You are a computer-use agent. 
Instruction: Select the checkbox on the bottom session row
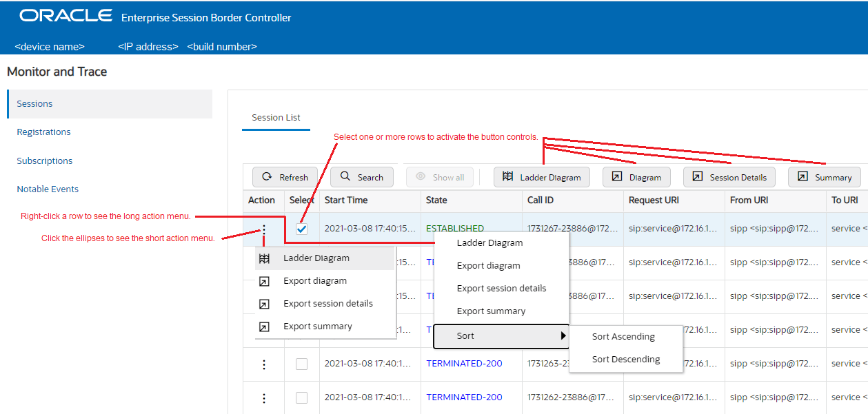[301, 397]
